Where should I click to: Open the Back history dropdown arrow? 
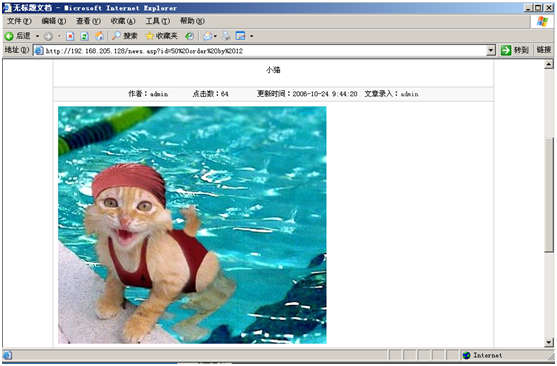[x=37, y=36]
